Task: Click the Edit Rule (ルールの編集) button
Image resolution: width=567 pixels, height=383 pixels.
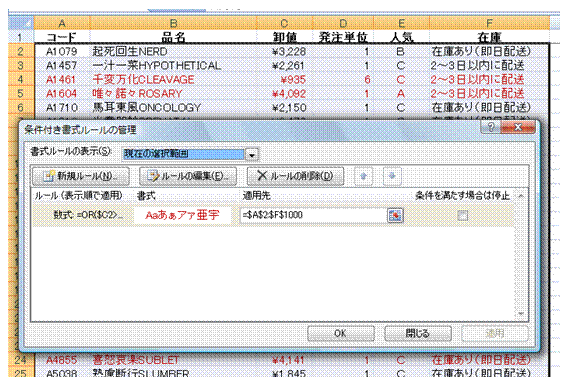Action: pos(188,176)
